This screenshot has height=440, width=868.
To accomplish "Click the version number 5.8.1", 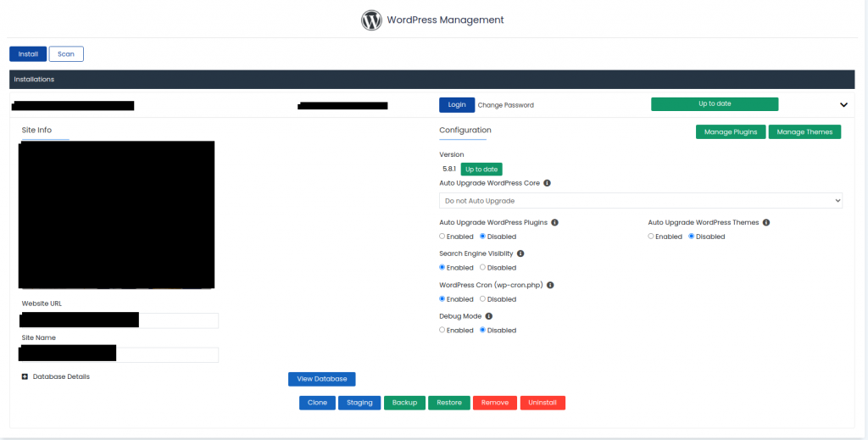I will pos(449,170).
